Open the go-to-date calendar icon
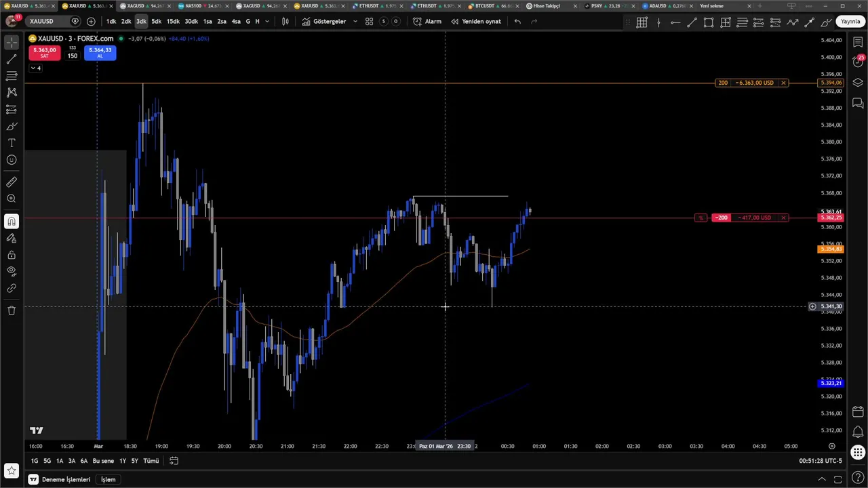 tap(174, 461)
